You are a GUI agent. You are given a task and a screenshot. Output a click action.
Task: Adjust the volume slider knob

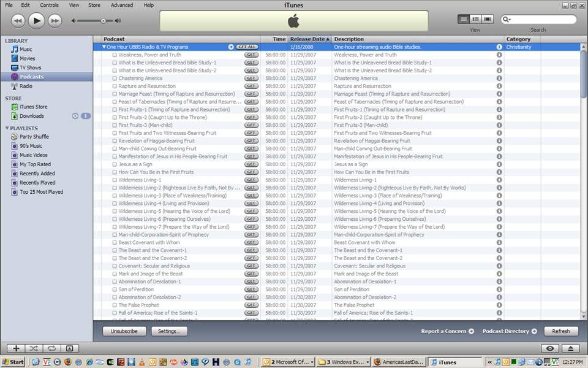click(x=103, y=21)
